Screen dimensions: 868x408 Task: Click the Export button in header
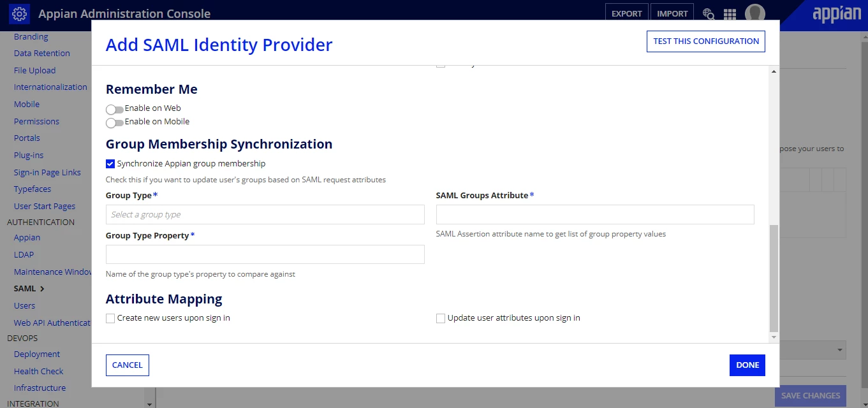(x=627, y=13)
